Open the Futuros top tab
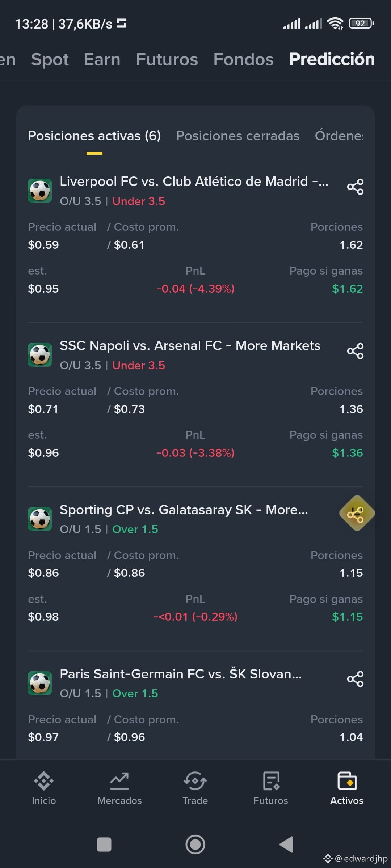This screenshot has width=391, height=868. coord(167,59)
